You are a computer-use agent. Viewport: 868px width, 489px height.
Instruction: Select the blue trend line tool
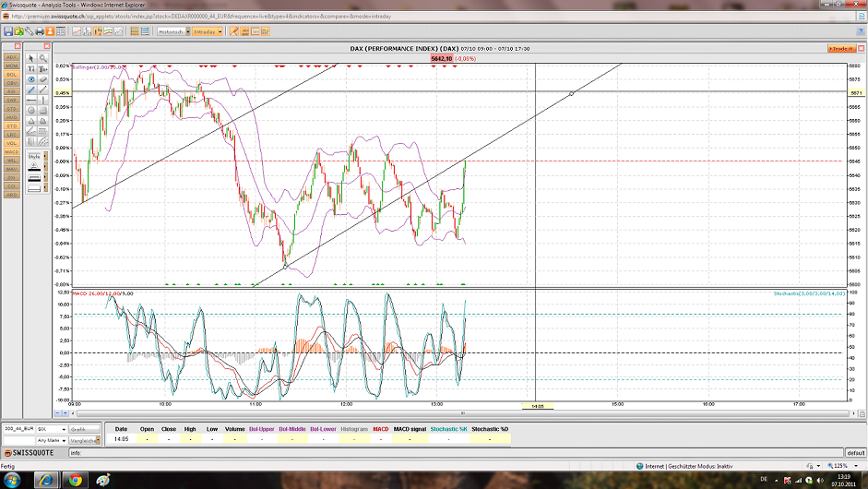click(31, 89)
